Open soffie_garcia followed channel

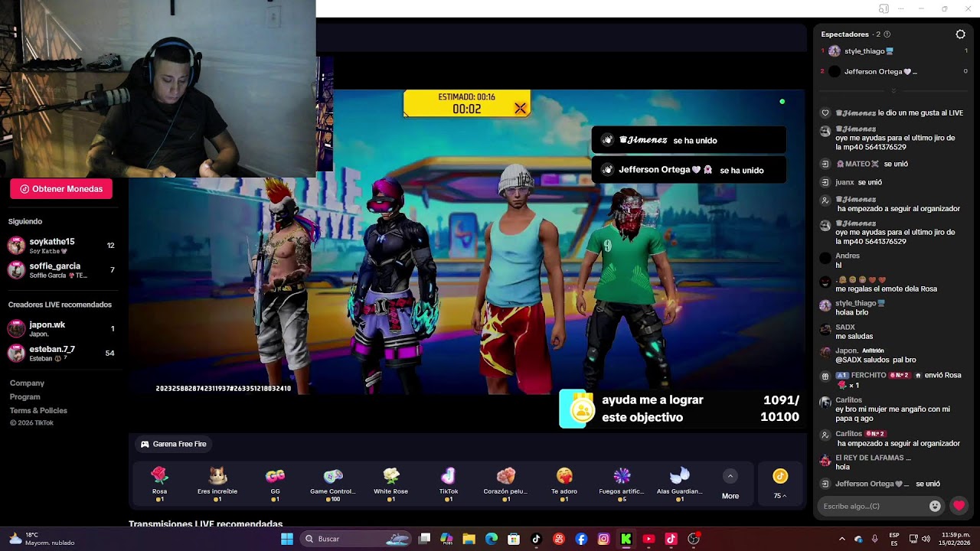[x=61, y=269]
